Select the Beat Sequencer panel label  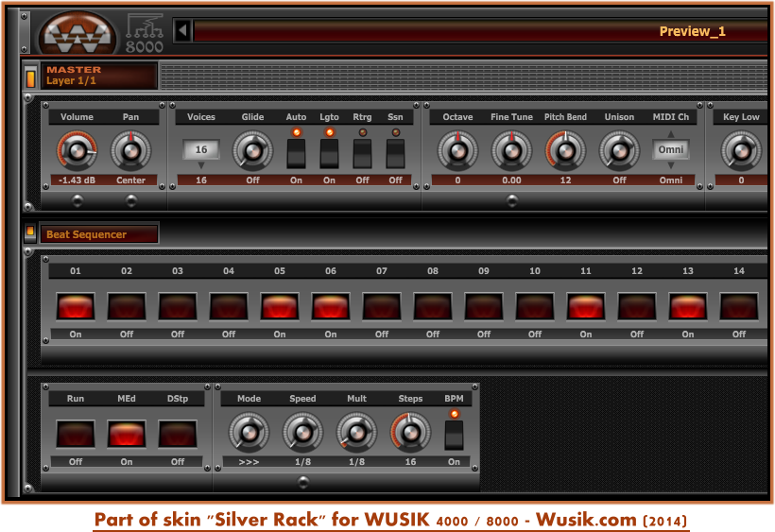click(x=99, y=234)
